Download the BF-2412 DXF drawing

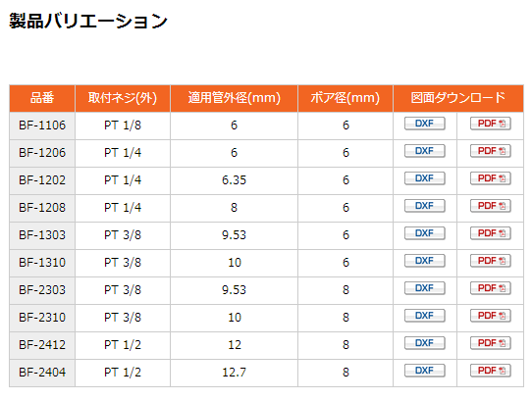[424, 343]
